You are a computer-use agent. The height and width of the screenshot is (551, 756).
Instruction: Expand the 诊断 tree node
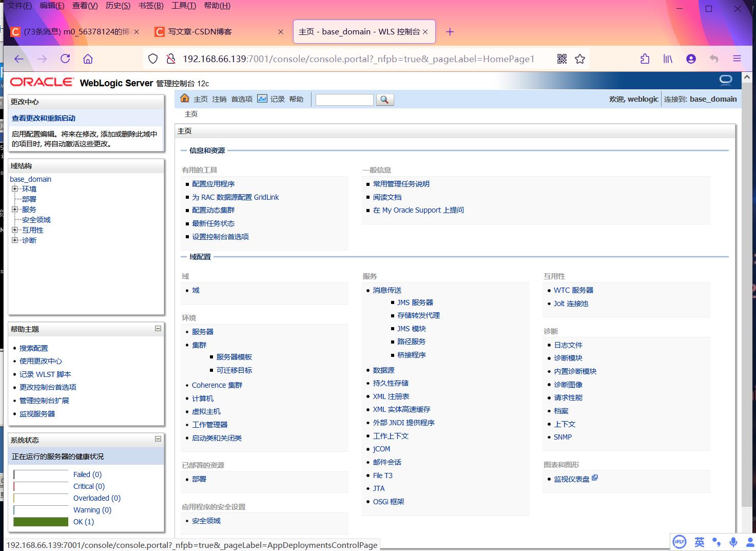15,240
